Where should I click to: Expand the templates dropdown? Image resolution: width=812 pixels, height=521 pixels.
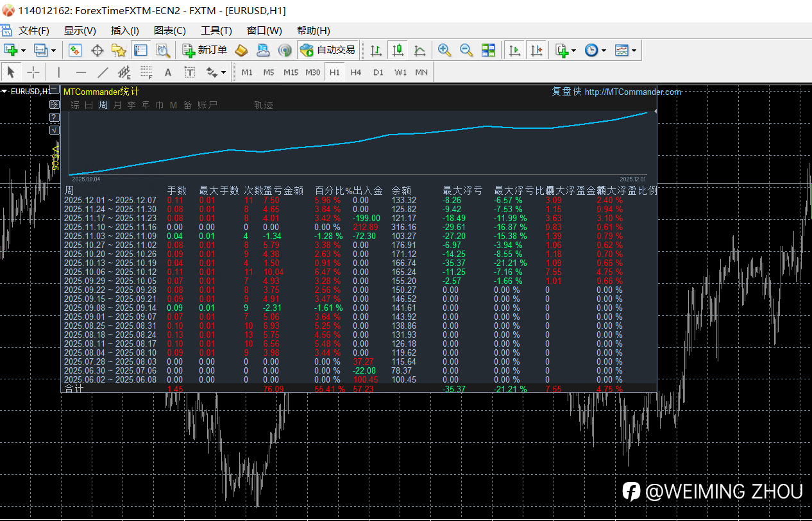click(634, 51)
